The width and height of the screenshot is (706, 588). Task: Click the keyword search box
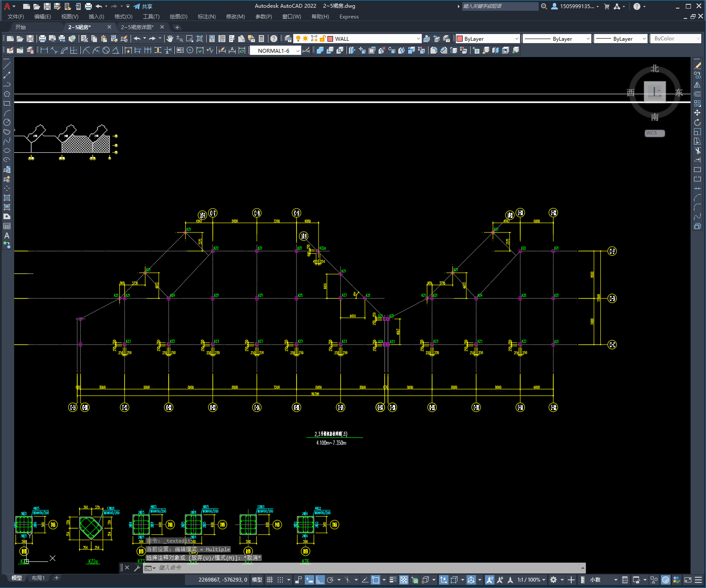click(x=500, y=6)
